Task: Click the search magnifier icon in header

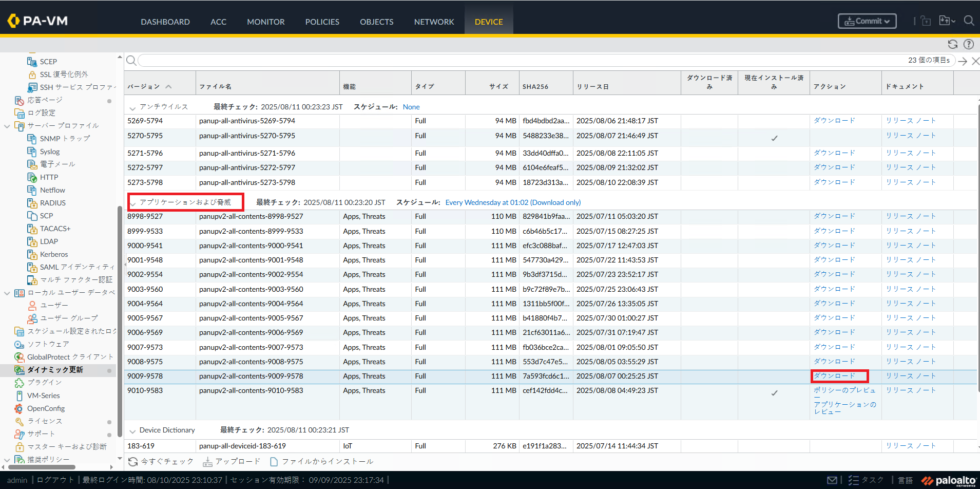Action: [969, 21]
